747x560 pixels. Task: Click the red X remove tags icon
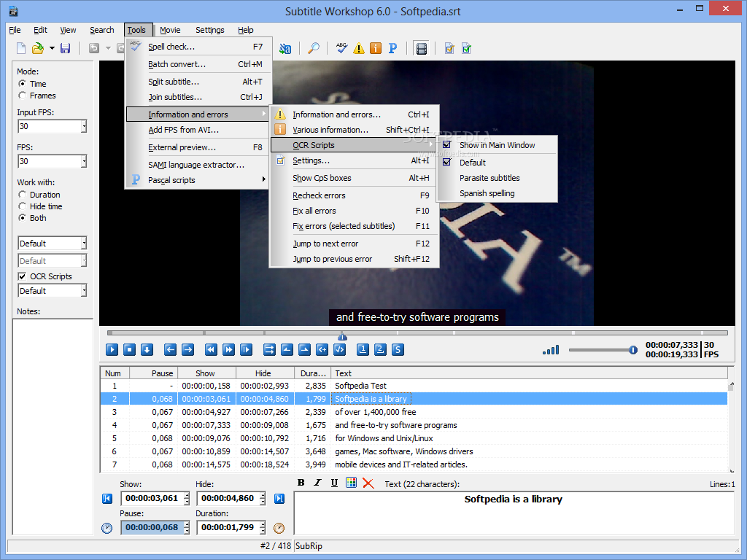pyautogui.click(x=368, y=483)
